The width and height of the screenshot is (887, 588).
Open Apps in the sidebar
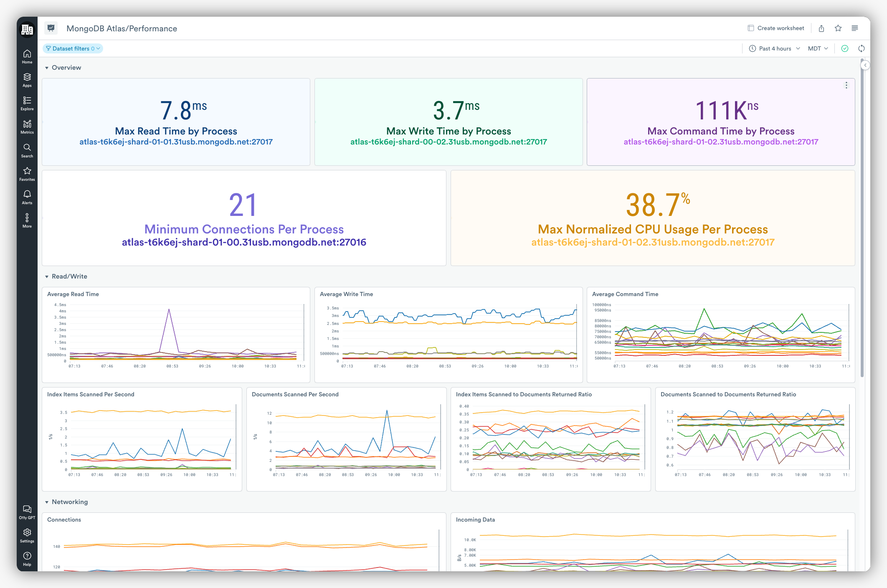pos(27,80)
